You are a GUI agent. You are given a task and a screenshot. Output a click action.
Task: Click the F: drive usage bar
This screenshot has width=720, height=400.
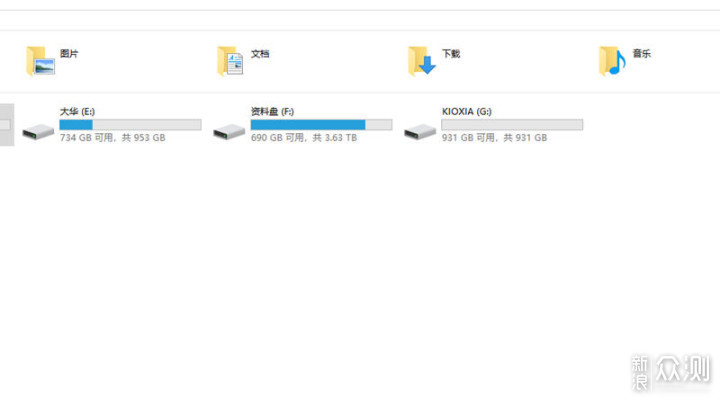[321, 124]
